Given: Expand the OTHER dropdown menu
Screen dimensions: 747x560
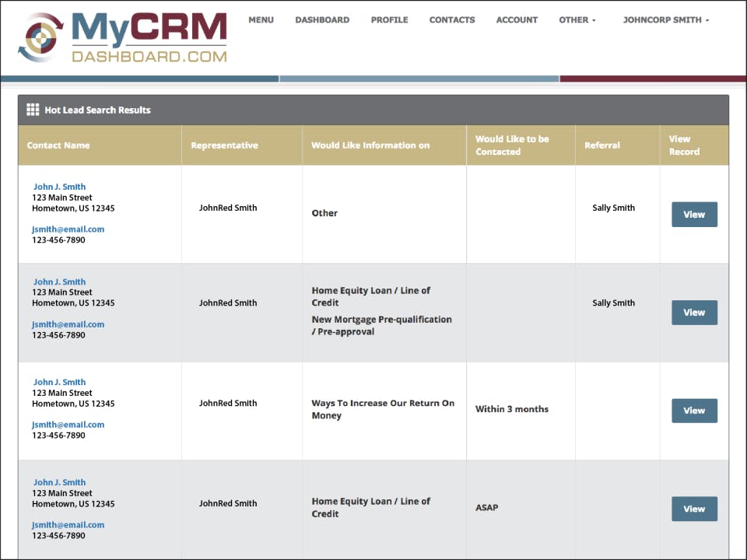Looking at the screenshot, I should click(577, 20).
